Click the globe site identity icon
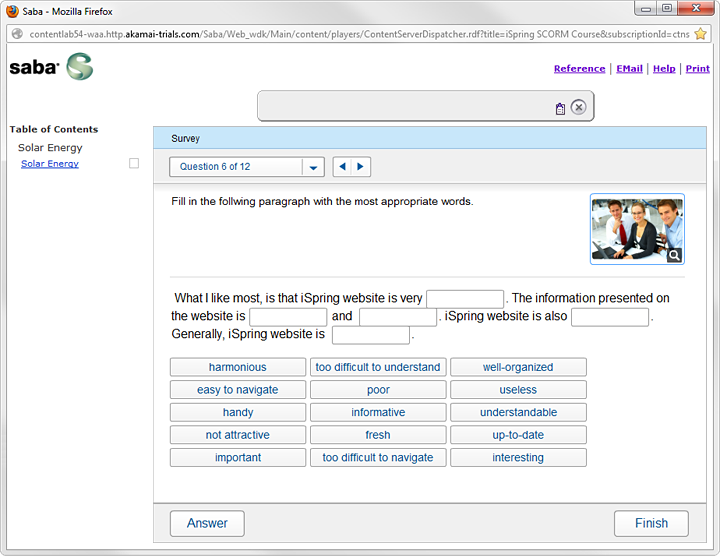Screen dimensions: 721x556 tap(17, 34)
